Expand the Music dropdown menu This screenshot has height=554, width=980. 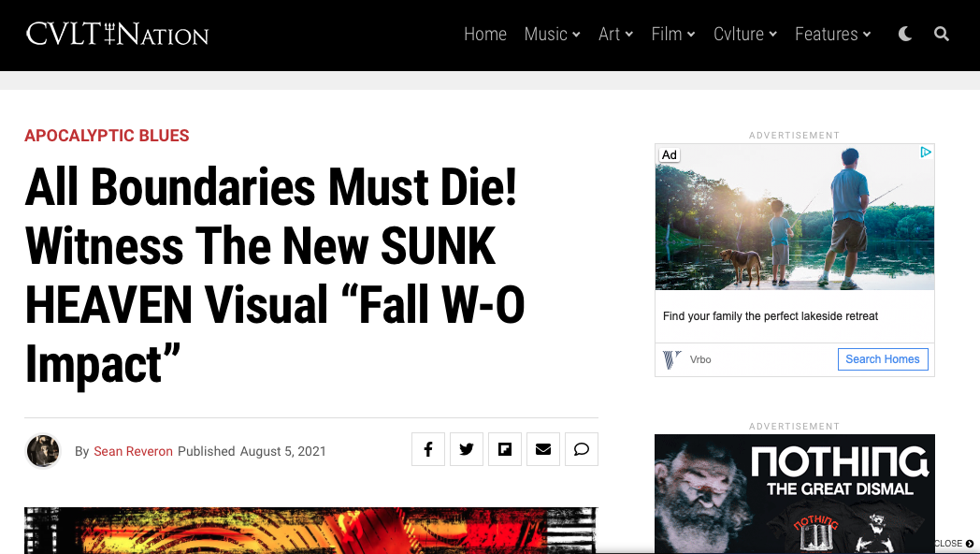point(552,34)
